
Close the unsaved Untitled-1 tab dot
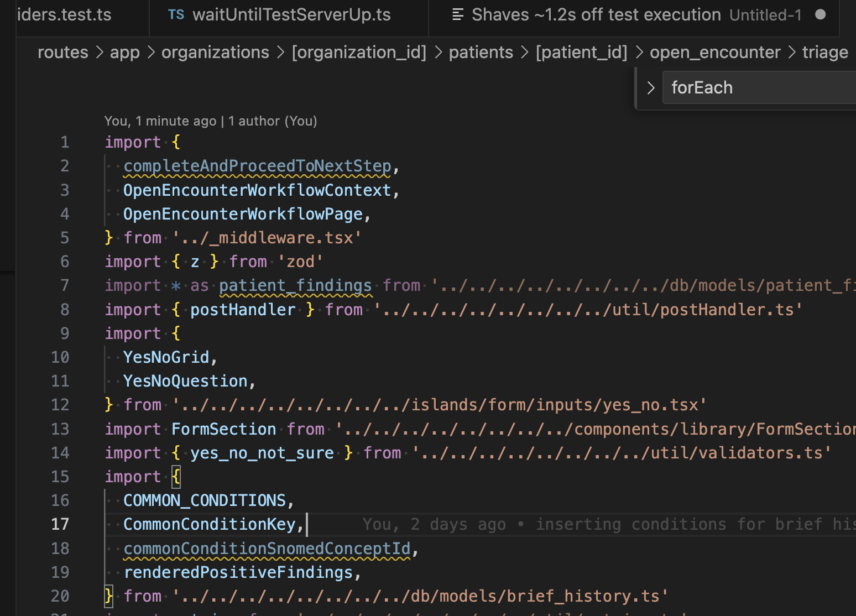pyautogui.click(x=821, y=15)
